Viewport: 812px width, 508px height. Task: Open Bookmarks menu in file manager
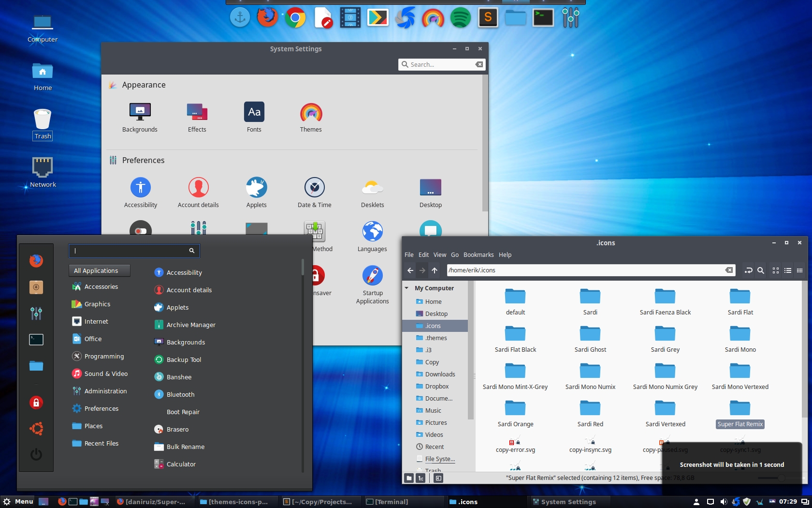pyautogui.click(x=478, y=254)
